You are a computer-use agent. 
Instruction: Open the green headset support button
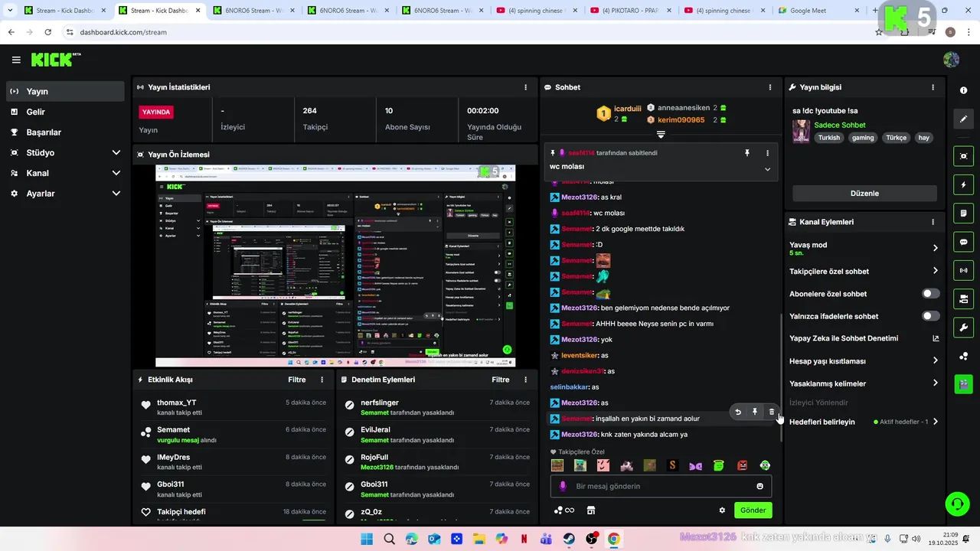[x=957, y=504]
